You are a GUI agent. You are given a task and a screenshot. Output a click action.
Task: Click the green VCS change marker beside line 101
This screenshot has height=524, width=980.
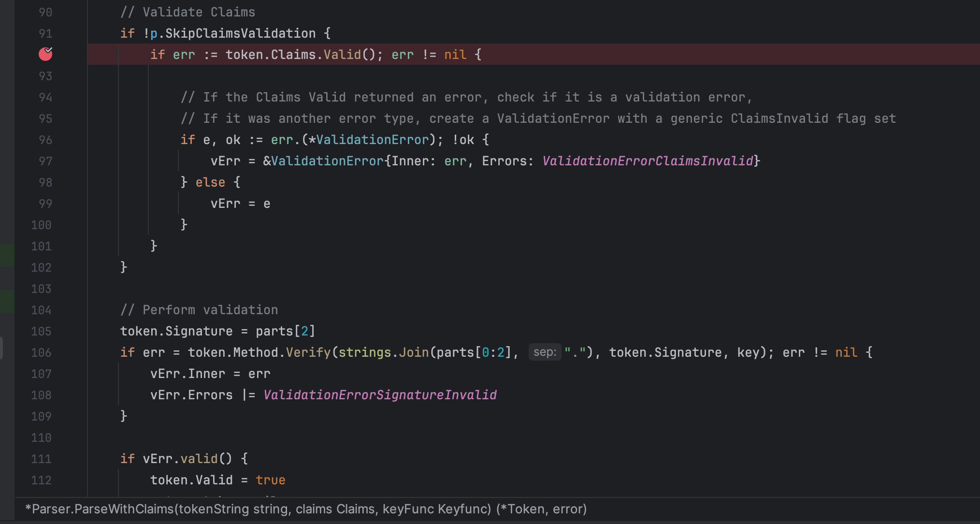pos(7,255)
